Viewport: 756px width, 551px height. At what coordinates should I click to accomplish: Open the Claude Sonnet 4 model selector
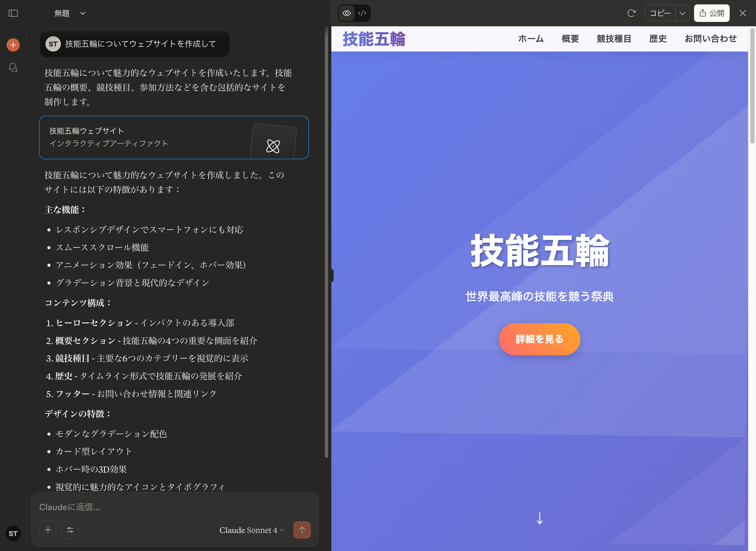tap(252, 530)
